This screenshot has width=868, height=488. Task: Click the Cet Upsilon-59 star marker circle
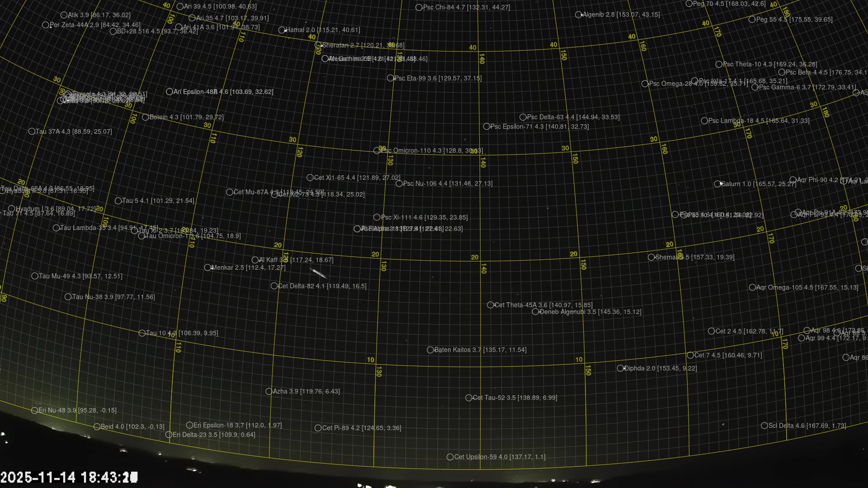point(450,457)
